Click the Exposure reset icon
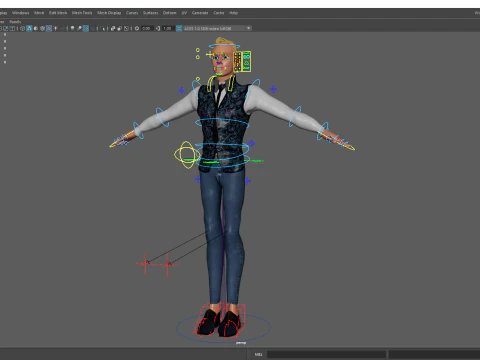This screenshot has height=360, width=480. pyautogui.click(x=137, y=28)
